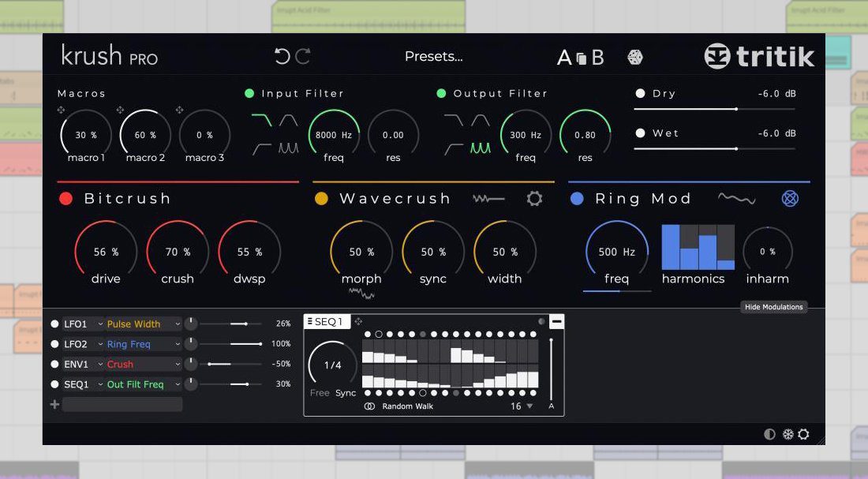Toggle the Wet signal on/off
The image size is (868, 479).
[641, 133]
